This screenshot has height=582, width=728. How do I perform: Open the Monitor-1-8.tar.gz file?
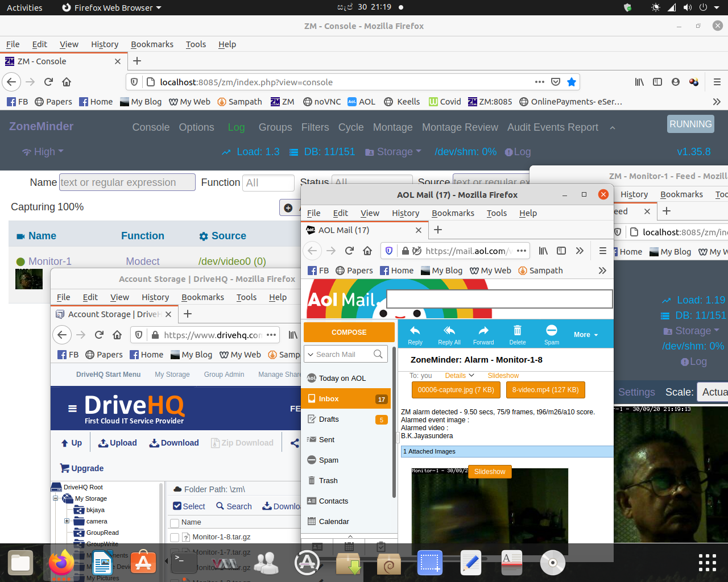click(221, 537)
